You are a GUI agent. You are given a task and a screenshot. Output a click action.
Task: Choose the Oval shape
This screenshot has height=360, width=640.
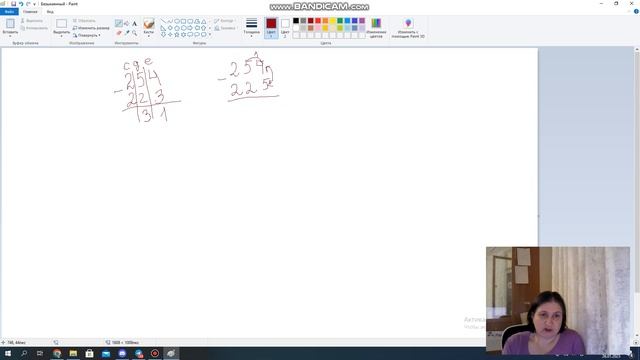click(x=177, y=21)
